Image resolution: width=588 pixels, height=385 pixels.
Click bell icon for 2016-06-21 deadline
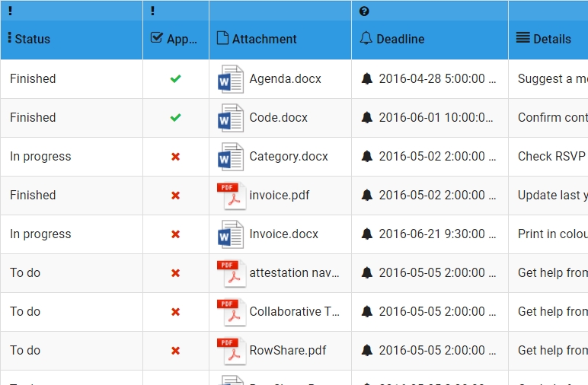tap(367, 234)
